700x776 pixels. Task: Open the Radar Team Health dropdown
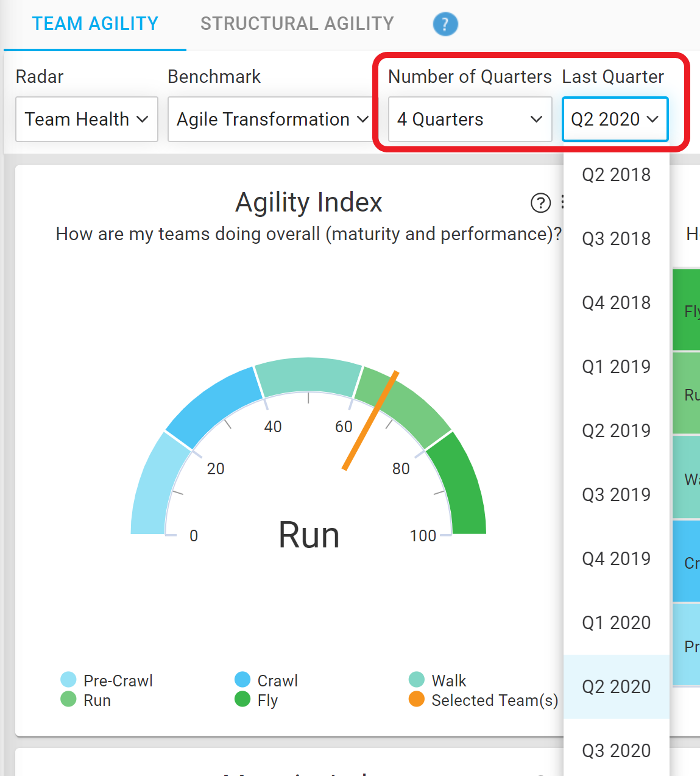coord(87,119)
